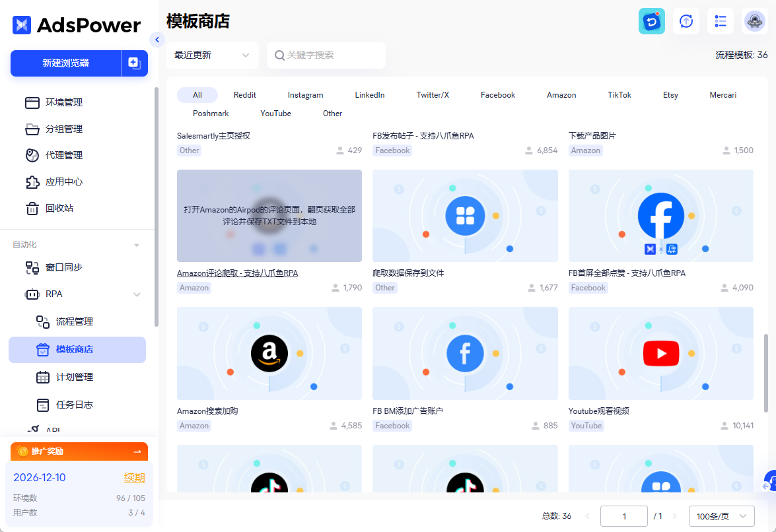This screenshot has width=776, height=532.
Task: Open the FB首屏全部点赞 template thumbnail
Action: pos(661,216)
